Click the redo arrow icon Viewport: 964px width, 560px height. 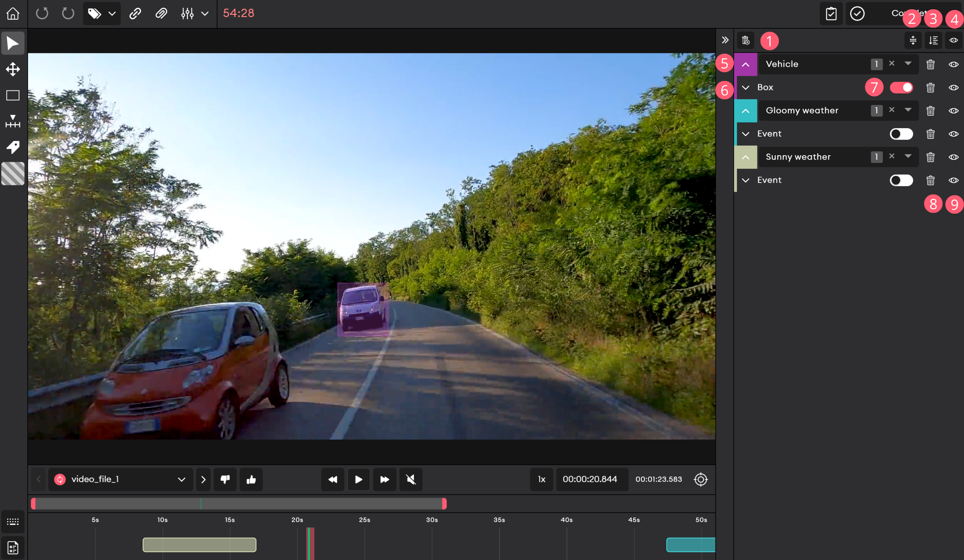(x=68, y=13)
